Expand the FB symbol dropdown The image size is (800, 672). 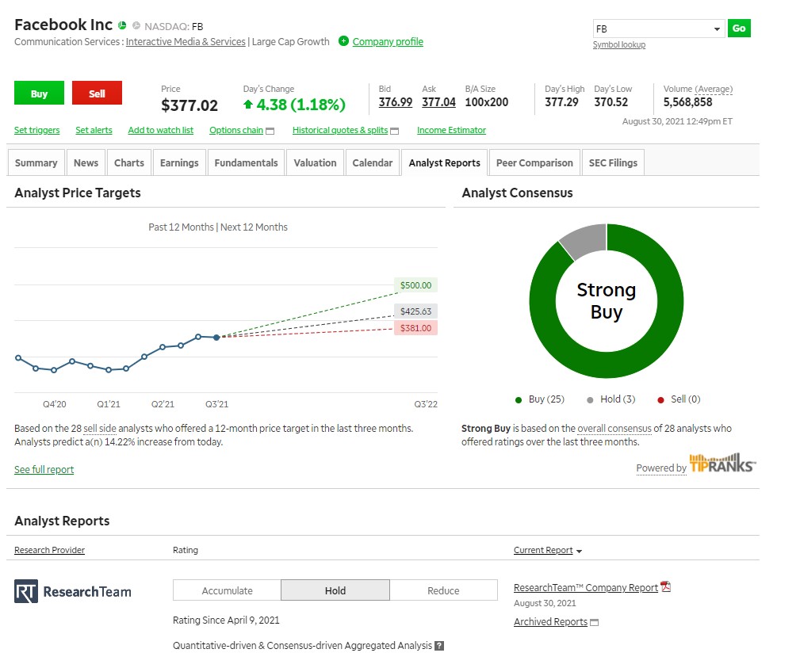[717, 29]
